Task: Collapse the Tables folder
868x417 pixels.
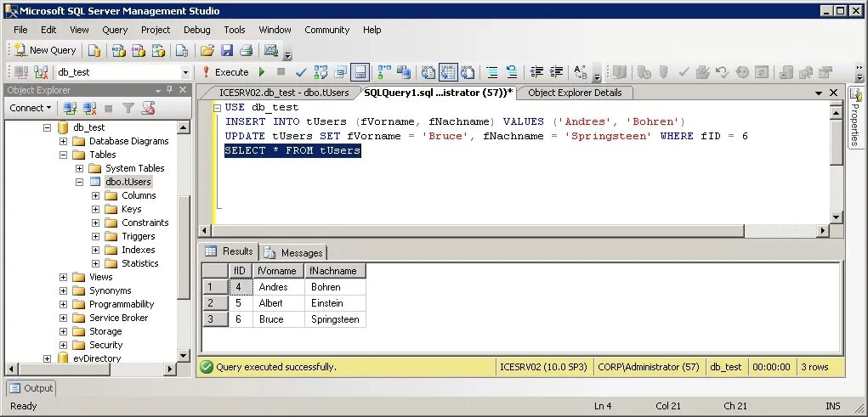Action: pyautogui.click(x=63, y=155)
